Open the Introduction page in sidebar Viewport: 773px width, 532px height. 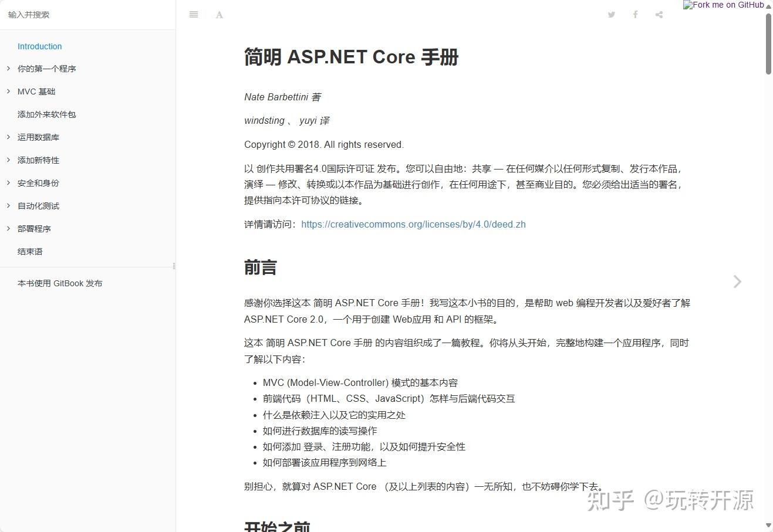[40, 46]
